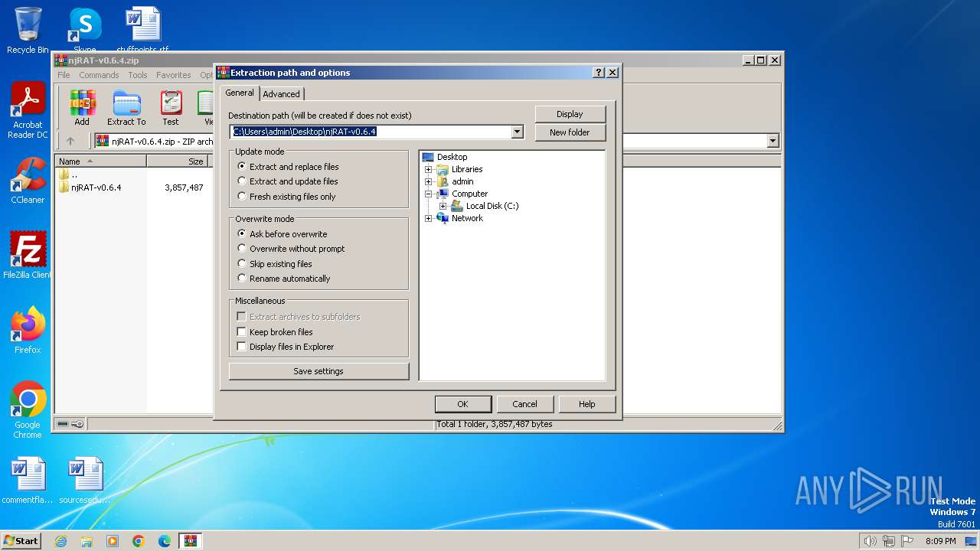Select the sourcesedu... Word document icon
The image size is (980, 551).
(85, 481)
